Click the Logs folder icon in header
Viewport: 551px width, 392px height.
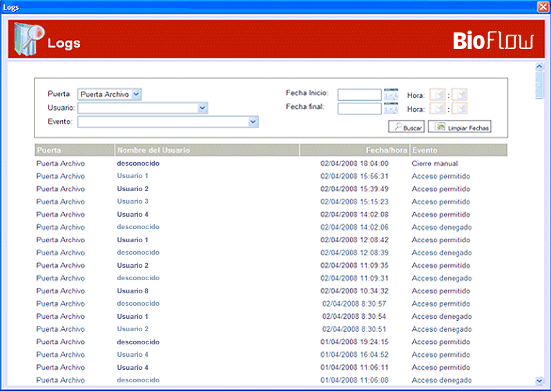click(28, 41)
